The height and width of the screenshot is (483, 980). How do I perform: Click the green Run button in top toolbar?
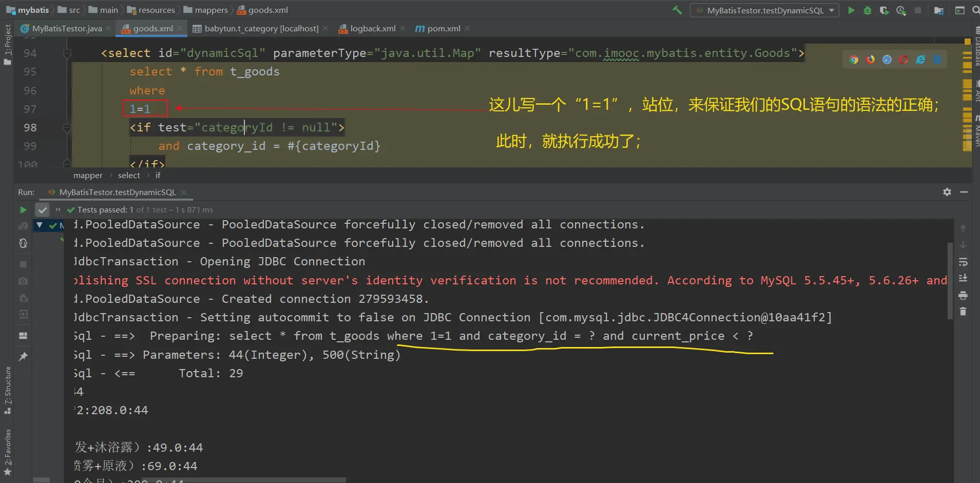click(x=851, y=10)
